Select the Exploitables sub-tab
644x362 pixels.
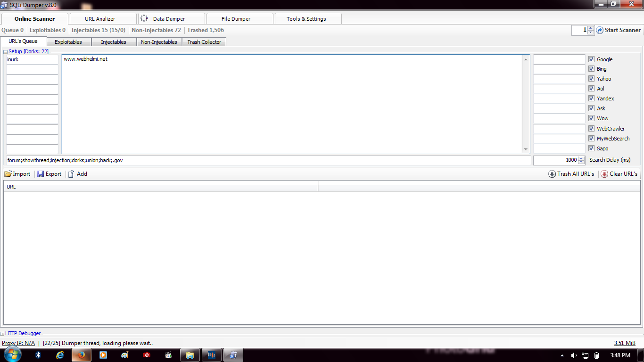(x=68, y=42)
